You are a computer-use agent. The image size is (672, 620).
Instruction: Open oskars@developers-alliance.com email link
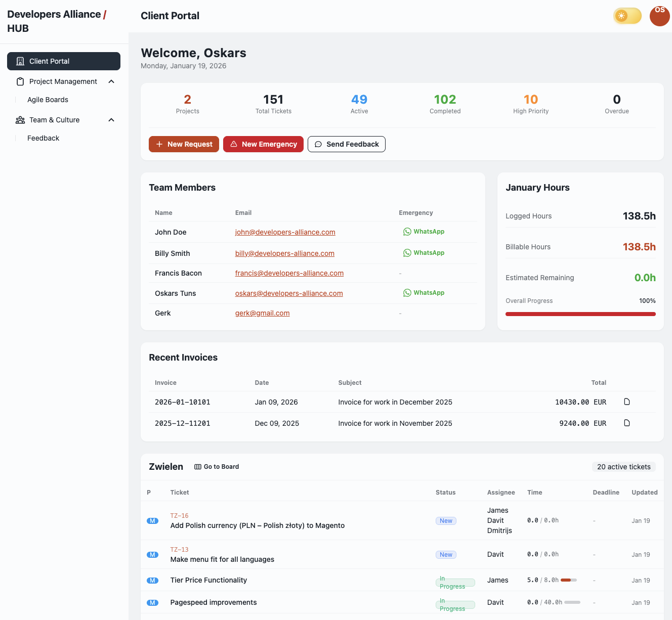pos(288,293)
